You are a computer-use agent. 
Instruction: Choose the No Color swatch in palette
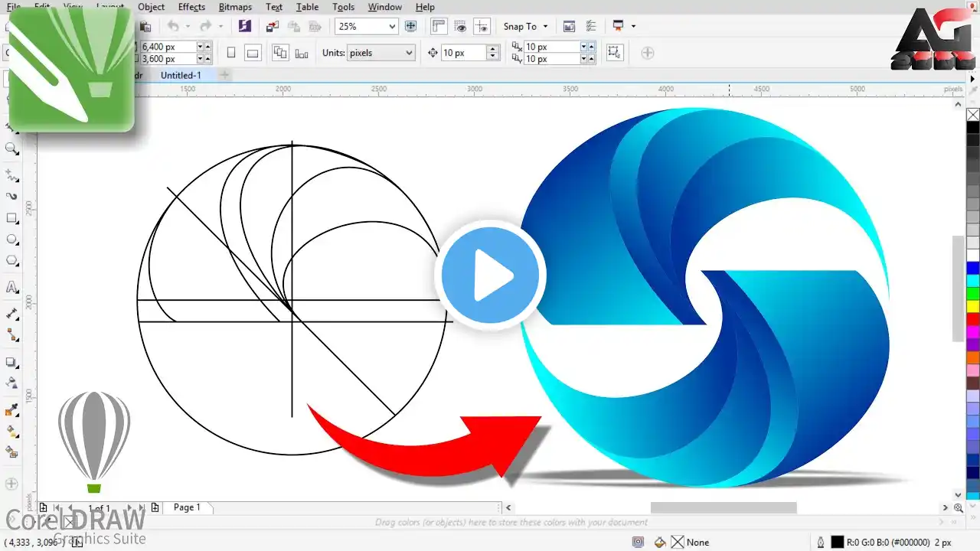973,115
